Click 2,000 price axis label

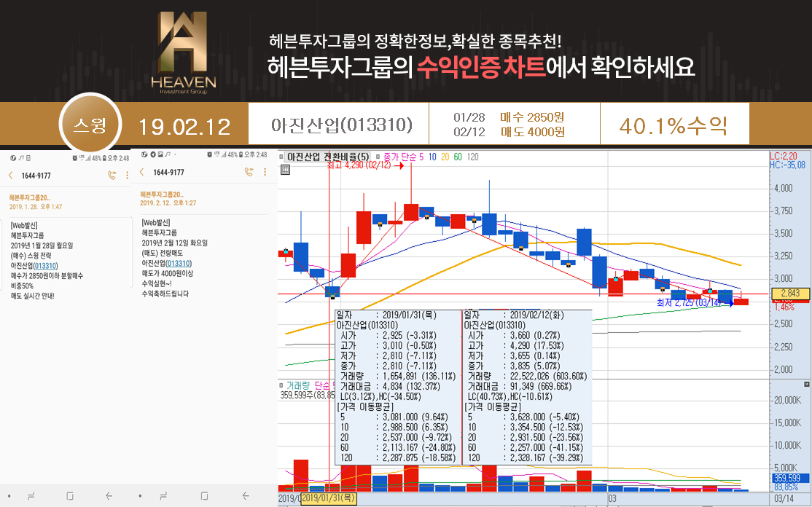[783, 369]
